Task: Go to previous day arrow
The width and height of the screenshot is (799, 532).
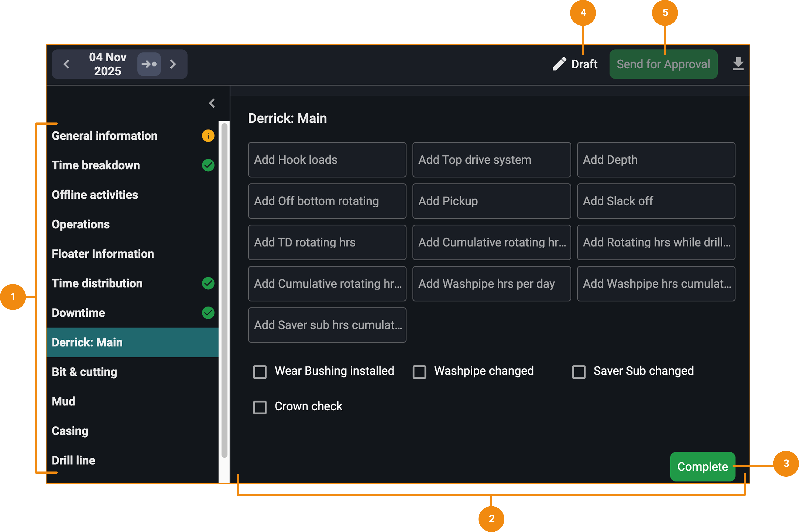Action: [67, 64]
